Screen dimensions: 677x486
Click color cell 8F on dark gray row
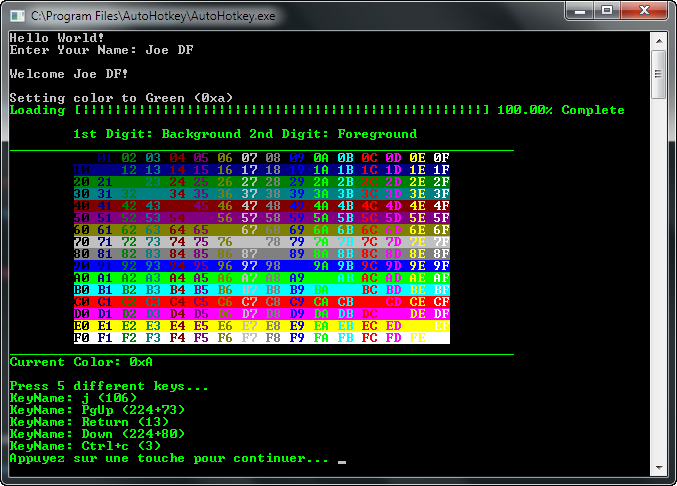pyautogui.click(x=441, y=254)
